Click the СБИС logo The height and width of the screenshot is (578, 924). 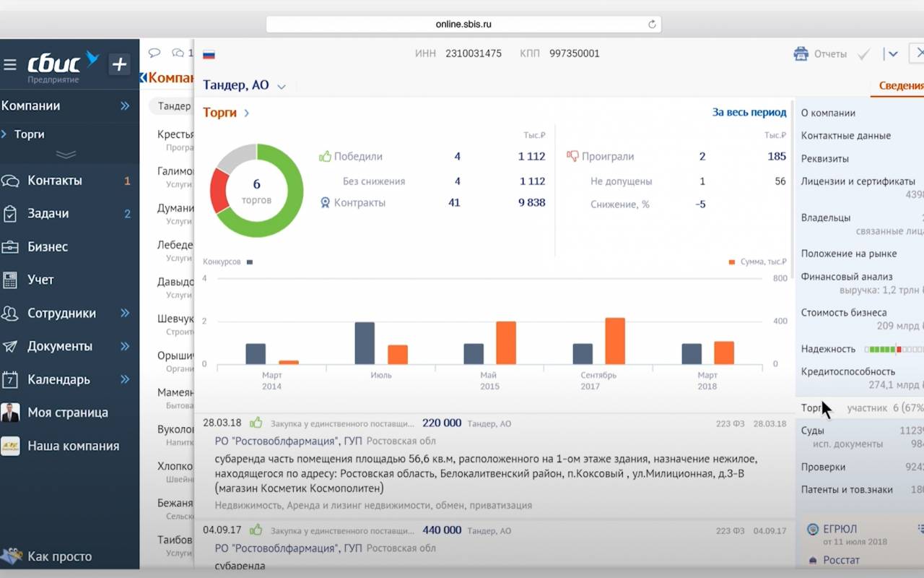click(63, 64)
